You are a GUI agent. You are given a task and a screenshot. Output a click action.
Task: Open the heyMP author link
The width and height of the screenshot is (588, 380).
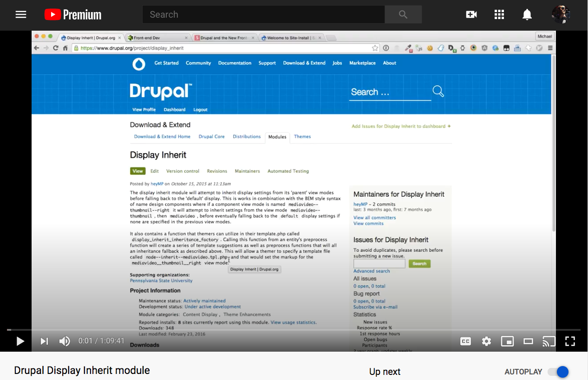[157, 184]
